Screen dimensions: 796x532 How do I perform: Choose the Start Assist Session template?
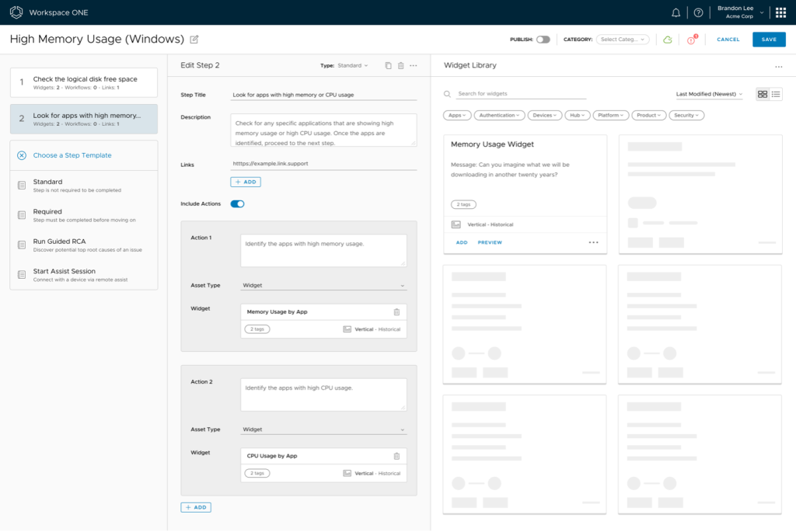tap(84, 275)
